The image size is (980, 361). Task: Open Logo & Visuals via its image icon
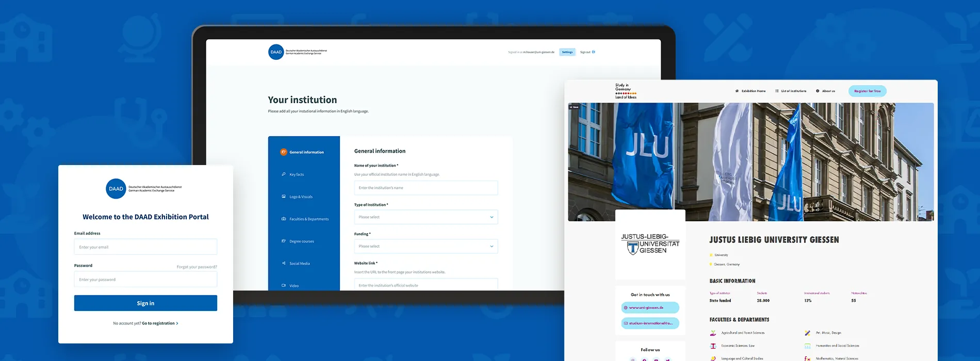[x=284, y=196]
